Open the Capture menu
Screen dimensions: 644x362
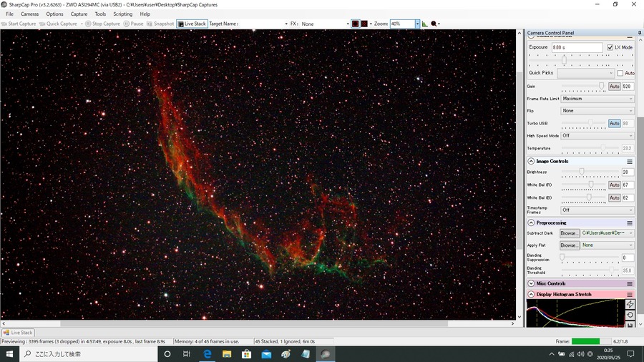tap(79, 14)
